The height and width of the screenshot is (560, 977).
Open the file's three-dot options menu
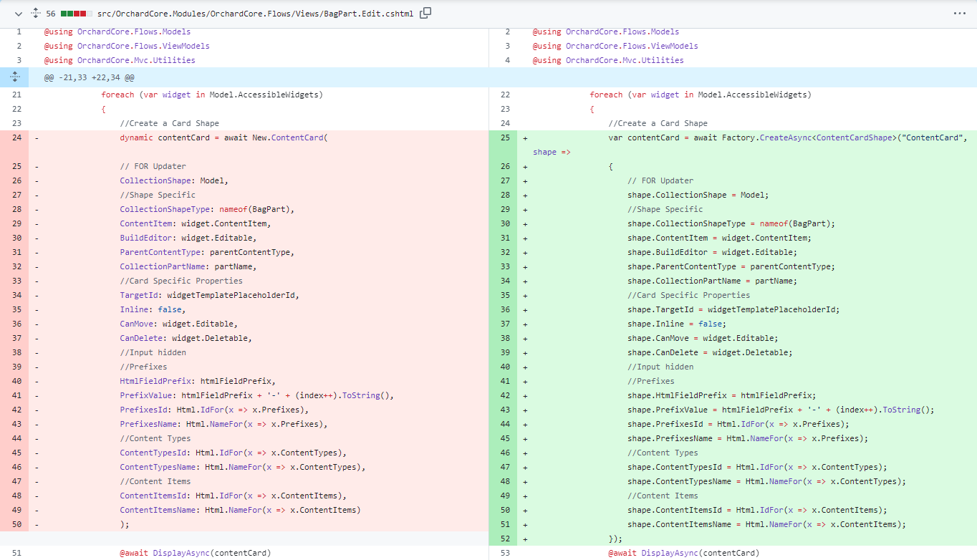(960, 14)
